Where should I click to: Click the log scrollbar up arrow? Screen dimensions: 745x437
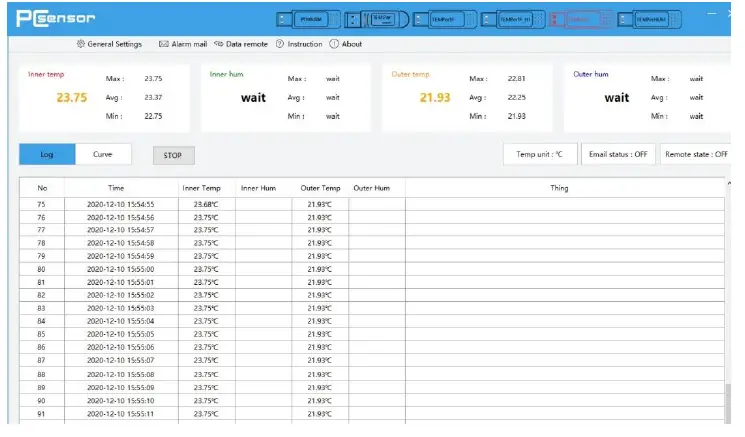click(728, 183)
